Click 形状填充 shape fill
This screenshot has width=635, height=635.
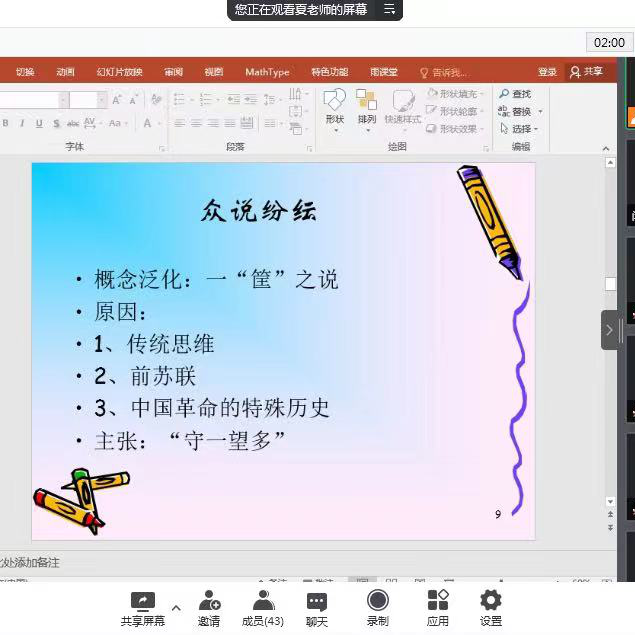(456, 94)
